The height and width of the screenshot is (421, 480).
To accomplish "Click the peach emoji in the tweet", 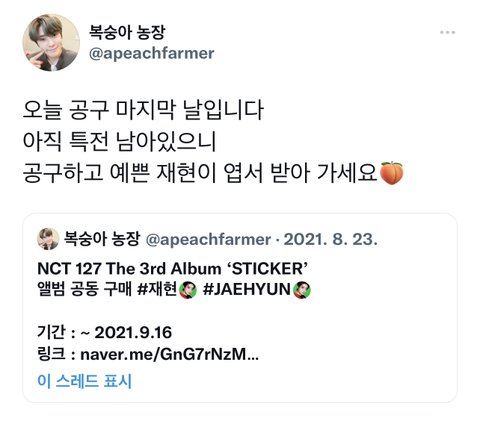I will pos(392,173).
